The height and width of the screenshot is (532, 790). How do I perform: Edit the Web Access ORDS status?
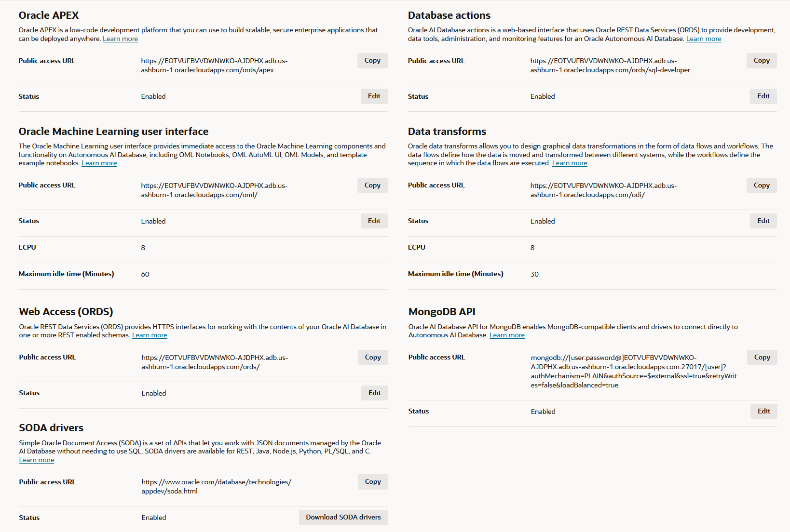coord(374,393)
